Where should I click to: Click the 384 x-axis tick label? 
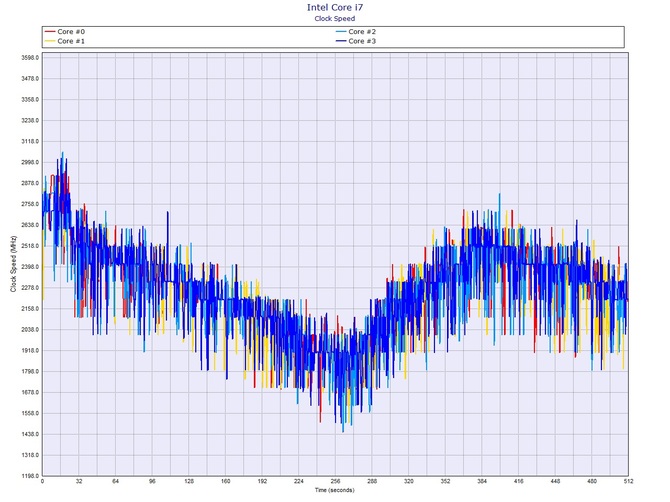pyautogui.click(x=482, y=481)
